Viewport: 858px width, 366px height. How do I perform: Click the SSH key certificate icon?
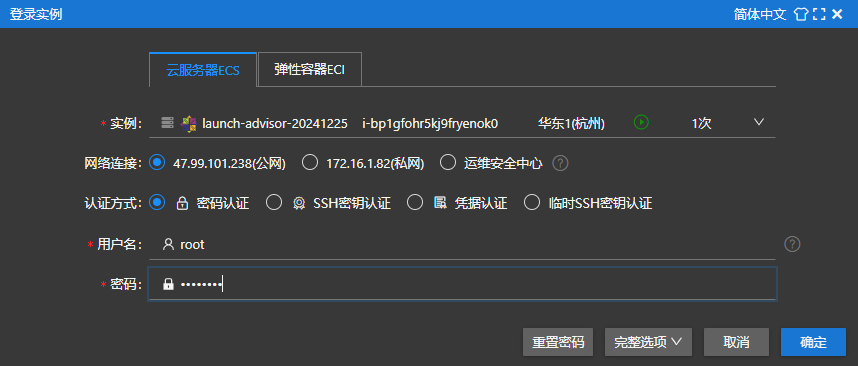(299, 204)
